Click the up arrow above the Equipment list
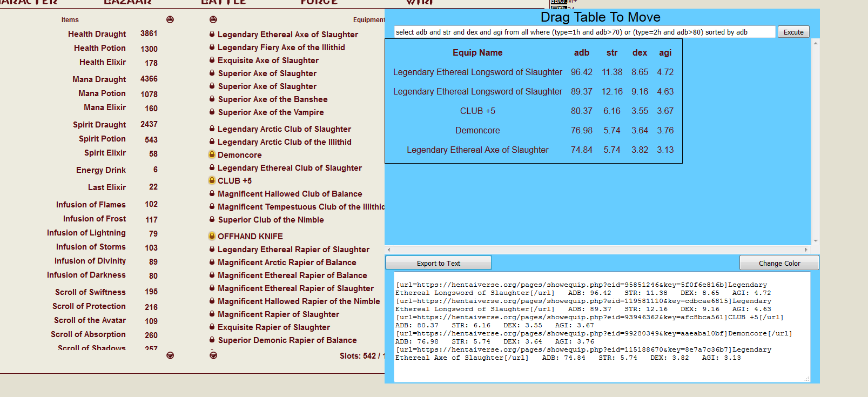 click(213, 19)
